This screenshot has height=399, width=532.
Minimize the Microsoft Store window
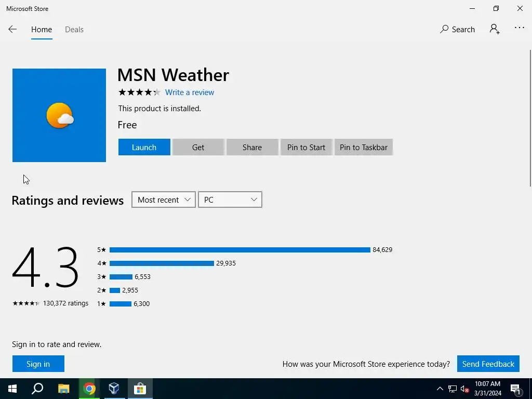point(472,8)
